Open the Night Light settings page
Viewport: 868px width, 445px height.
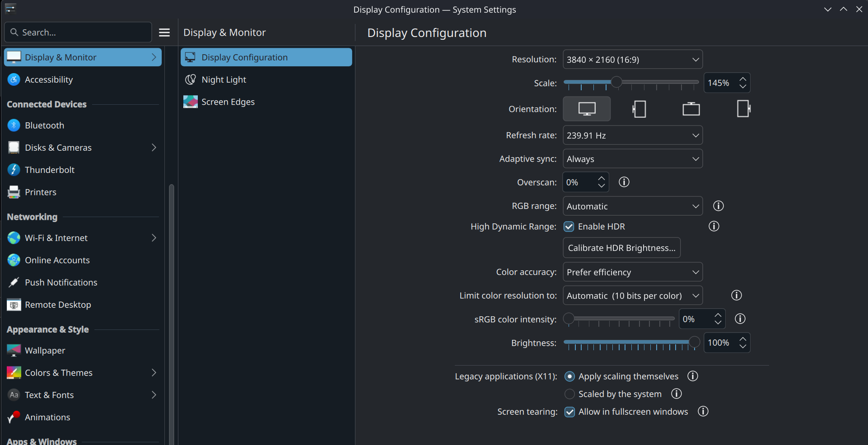pos(224,80)
